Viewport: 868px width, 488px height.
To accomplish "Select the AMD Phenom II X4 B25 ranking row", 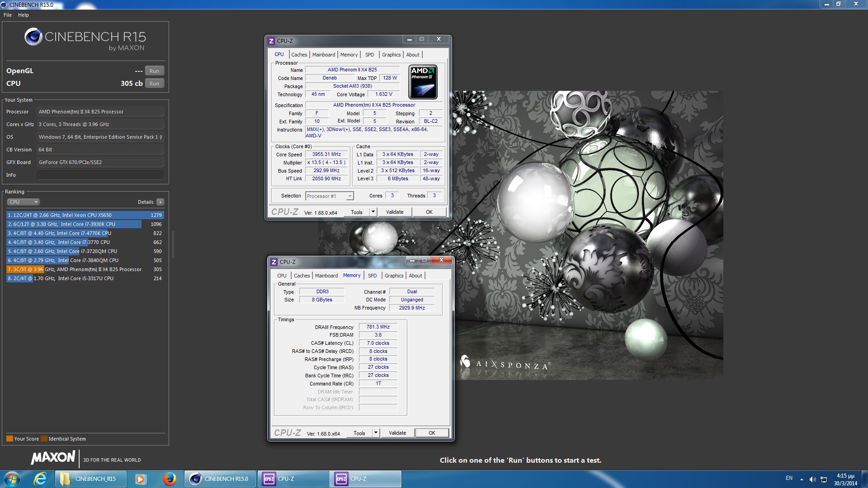I will click(85, 269).
